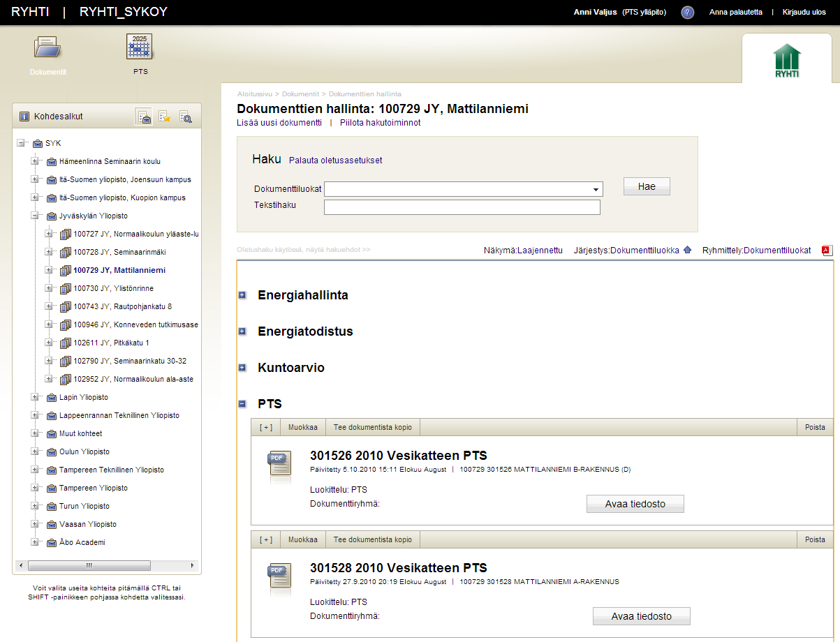840x642 pixels.
Task: Export list with the PDF icon
Action: (826, 250)
